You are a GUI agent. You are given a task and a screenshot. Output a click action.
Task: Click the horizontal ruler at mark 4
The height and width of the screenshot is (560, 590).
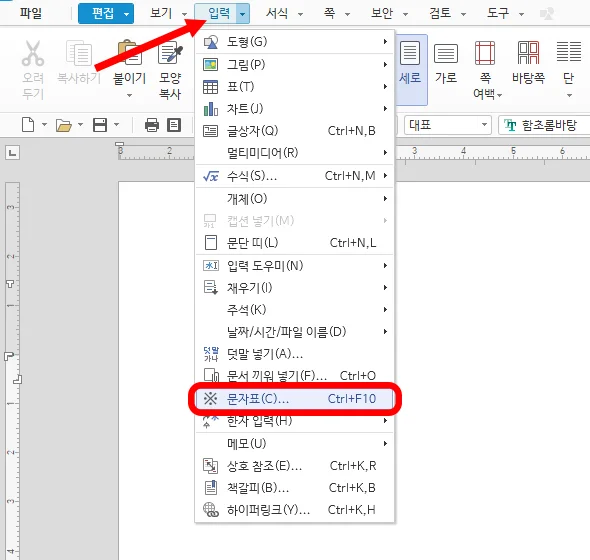click(x=464, y=151)
